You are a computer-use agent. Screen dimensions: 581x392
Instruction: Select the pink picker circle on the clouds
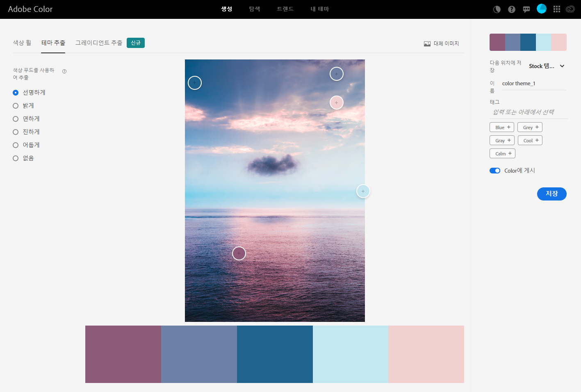(x=337, y=103)
